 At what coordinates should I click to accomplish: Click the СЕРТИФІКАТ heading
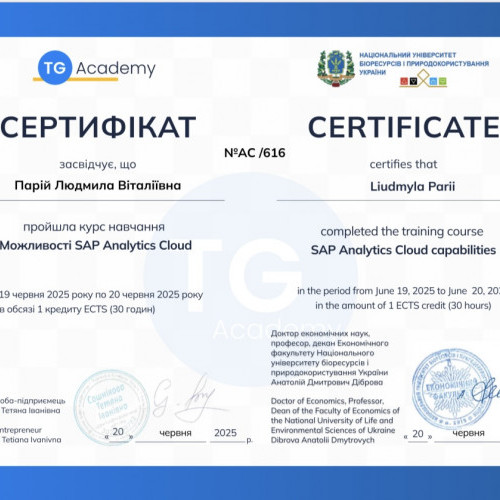coord(98,127)
